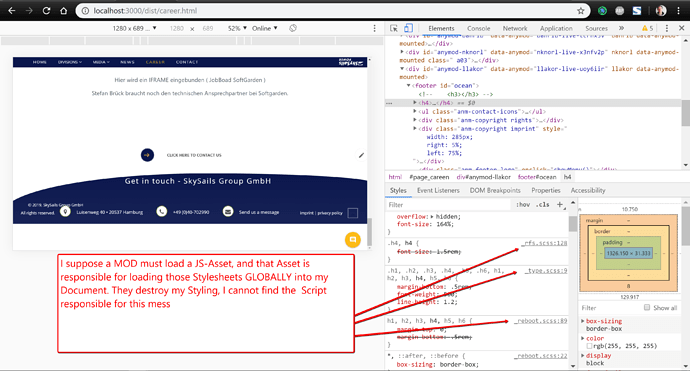Viewport: 690px width, 371px height.
Task: Click the location pin footer icon
Action: pyautogui.click(x=65, y=212)
